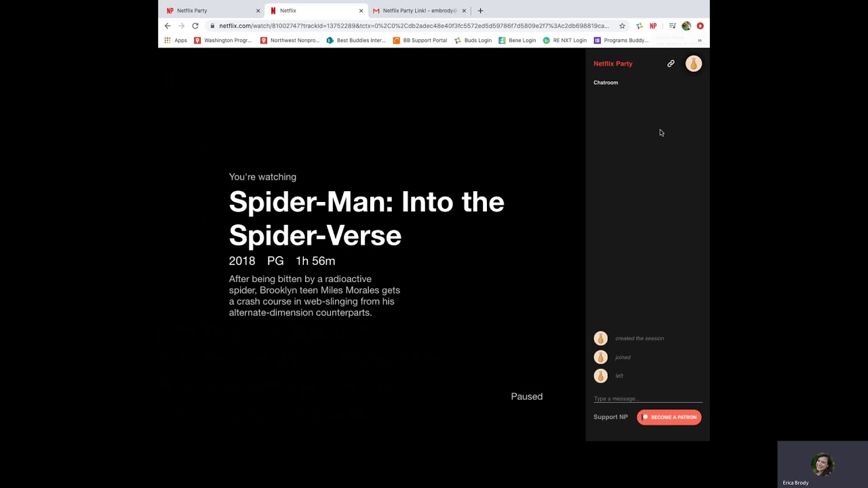This screenshot has height=488, width=868.
Task: Bookmark this page with the star icon
Action: pos(622,26)
